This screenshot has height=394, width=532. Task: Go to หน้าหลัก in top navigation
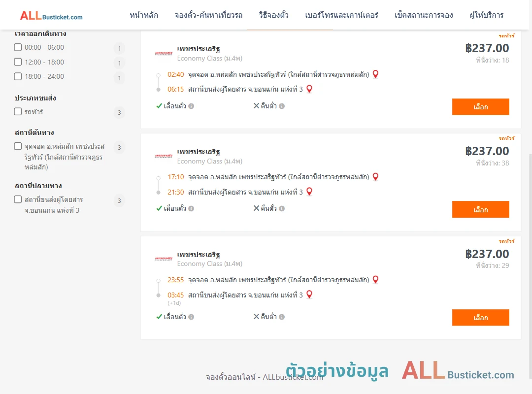point(144,15)
